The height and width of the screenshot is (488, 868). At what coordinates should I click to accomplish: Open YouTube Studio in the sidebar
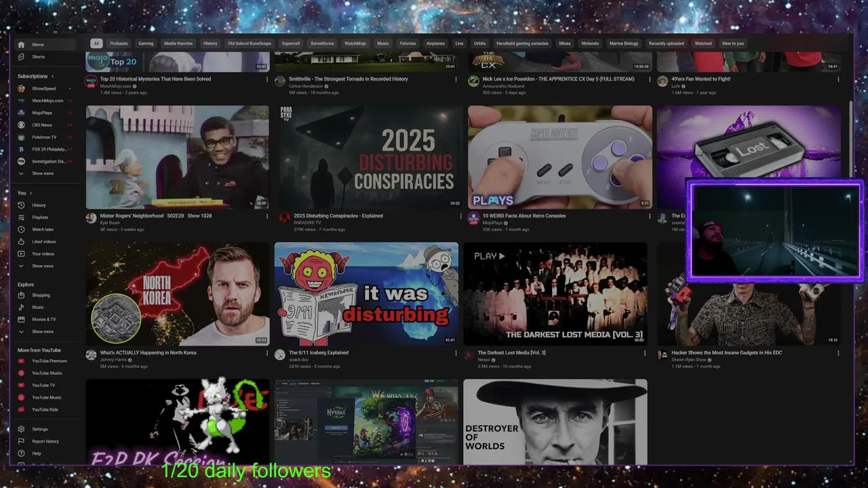click(x=46, y=373)
